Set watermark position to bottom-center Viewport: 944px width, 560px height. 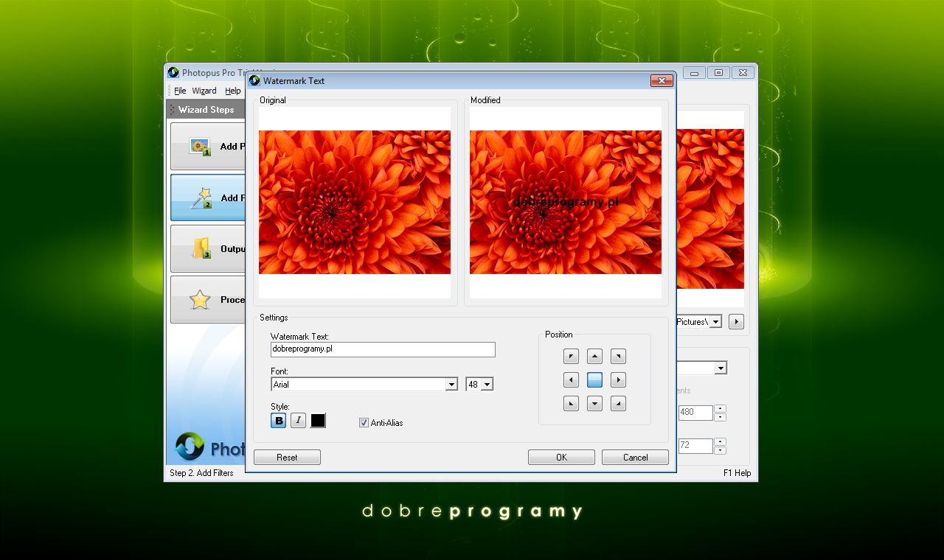pos(594,404)
